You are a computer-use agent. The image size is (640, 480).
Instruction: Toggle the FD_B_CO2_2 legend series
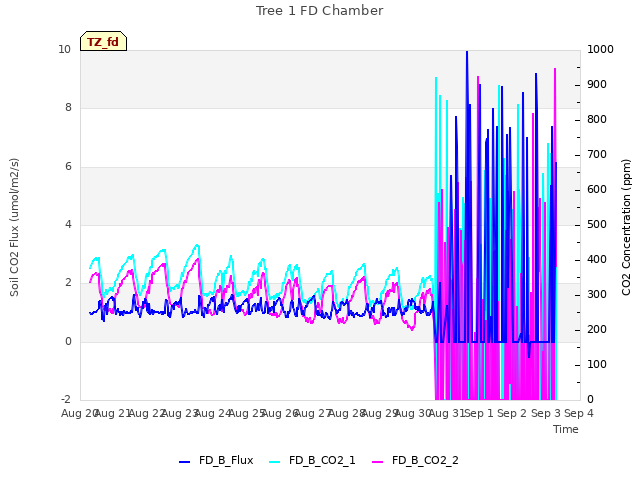(416, 461)
